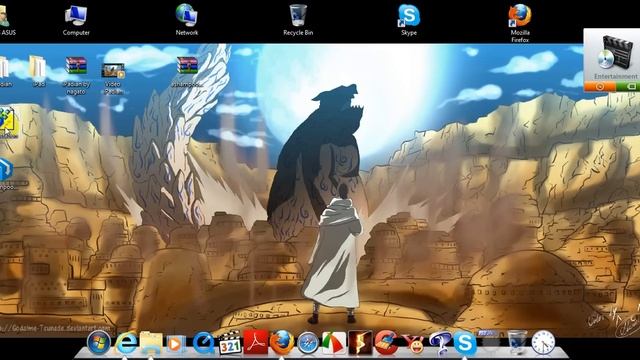
Task: Click the orange disc button on Entertainment gadget
Action: pyautogui.click(x=600, y=86)
